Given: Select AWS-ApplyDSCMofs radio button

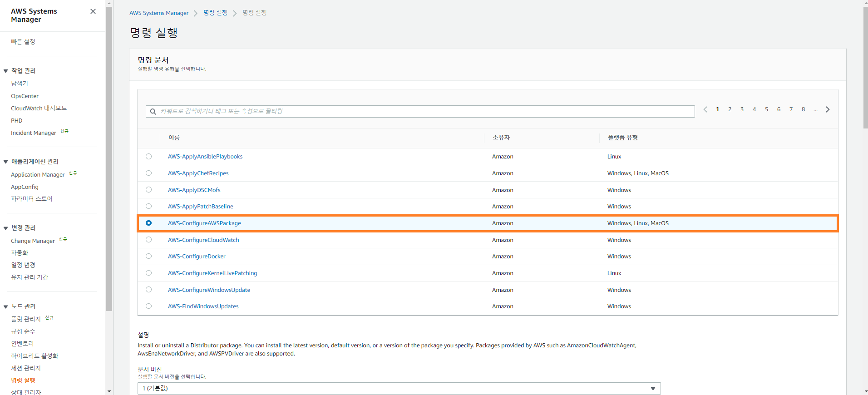Looking at the screenshot, I should pyautogui.click(x=148, y=190).
